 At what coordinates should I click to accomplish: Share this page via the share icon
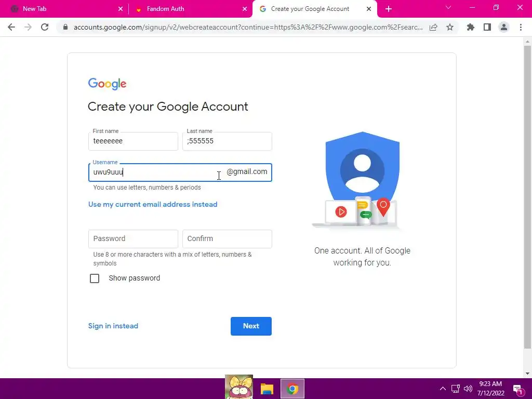pos(433,27)
